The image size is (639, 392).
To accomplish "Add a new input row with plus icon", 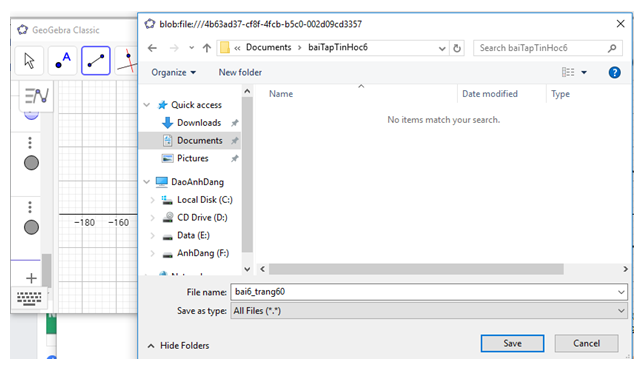I will pyautogui.click(x=31, y=278).
